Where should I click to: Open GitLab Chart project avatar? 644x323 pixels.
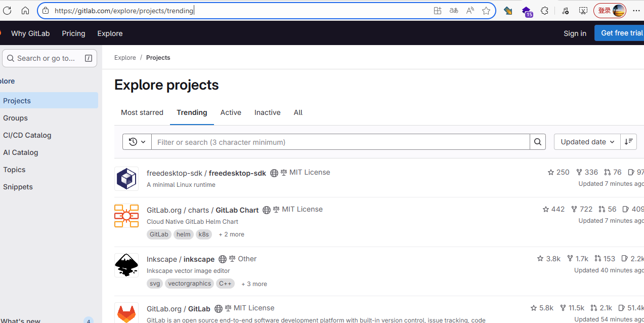(x=126, y=216)
